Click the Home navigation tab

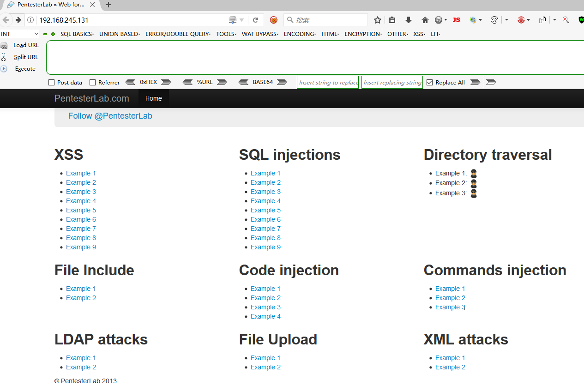(154, 98)
